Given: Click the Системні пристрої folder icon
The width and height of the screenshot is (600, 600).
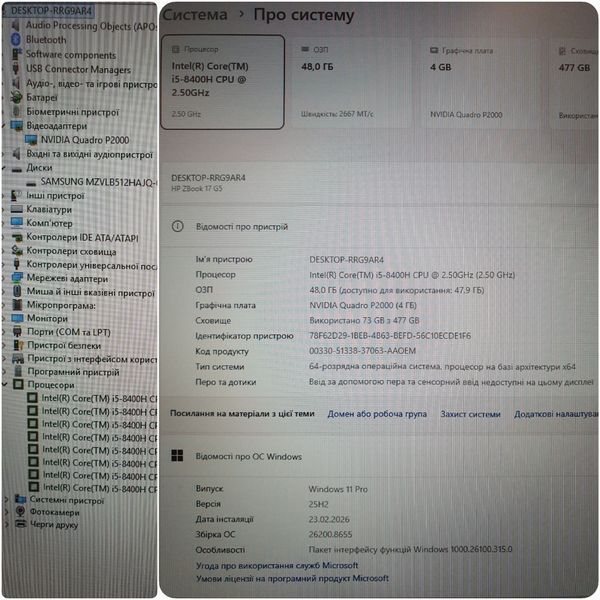Looking at the screenshot, I should pos(20,499).
